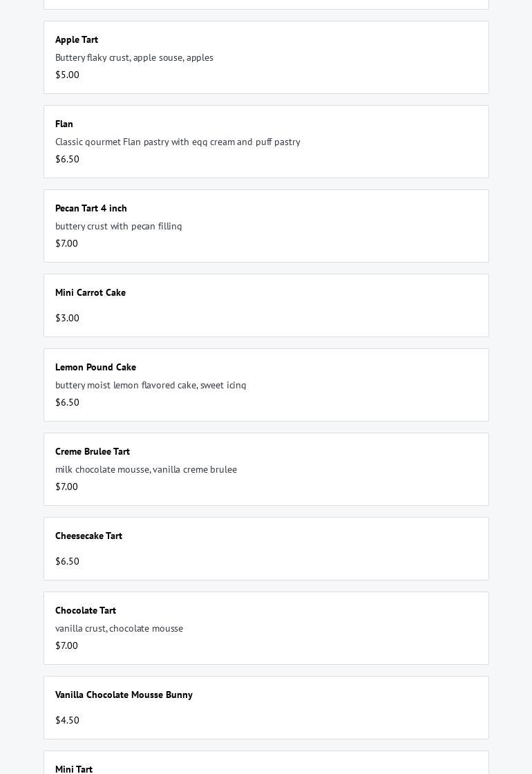Click the Pecan Tart 4 inch title

point(91,209)
